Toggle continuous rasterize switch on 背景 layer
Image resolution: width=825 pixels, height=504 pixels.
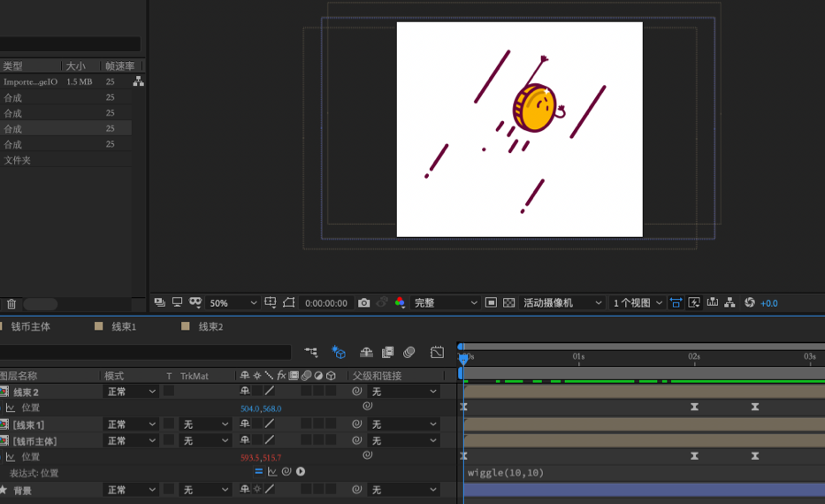[x=257, y=489]
